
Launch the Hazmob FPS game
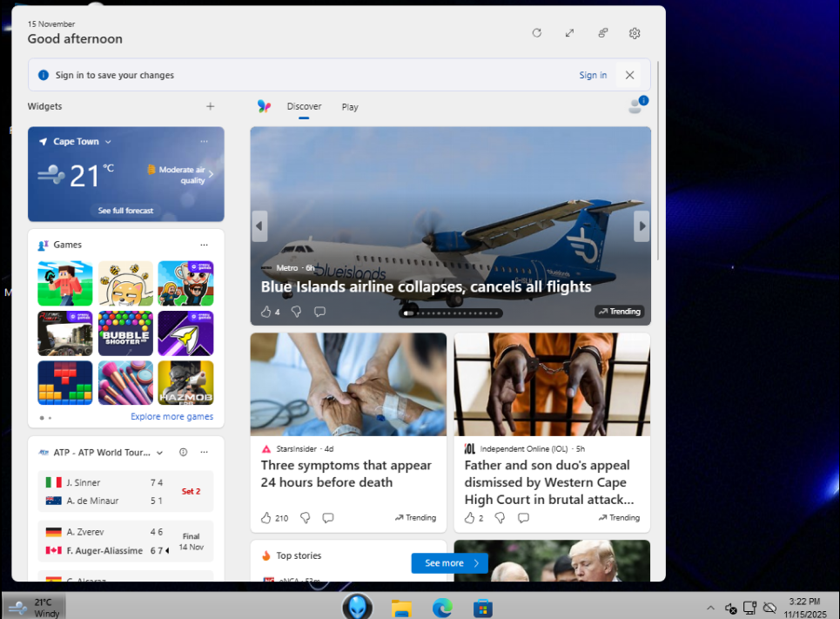pos(185,383)
